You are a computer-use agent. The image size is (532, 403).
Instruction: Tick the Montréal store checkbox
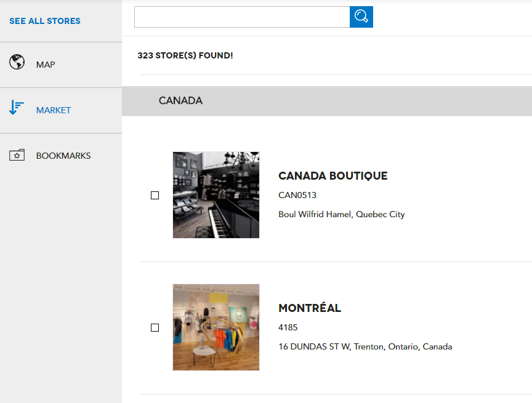click(155, 327)
